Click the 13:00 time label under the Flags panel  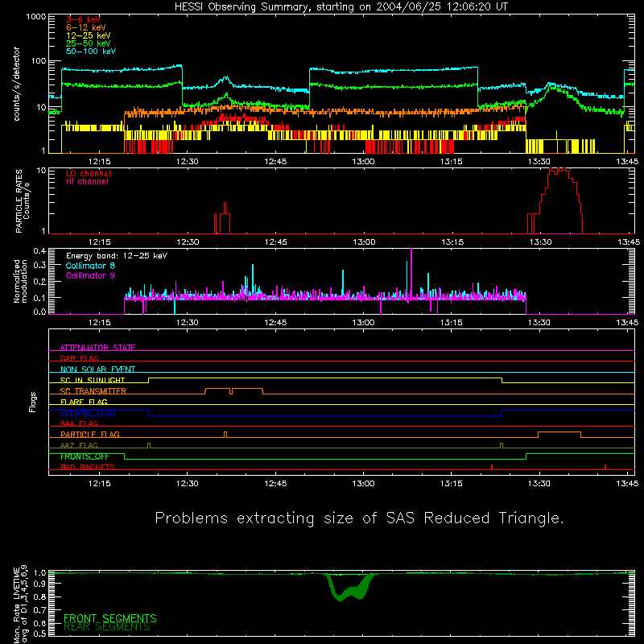[364, 484]
